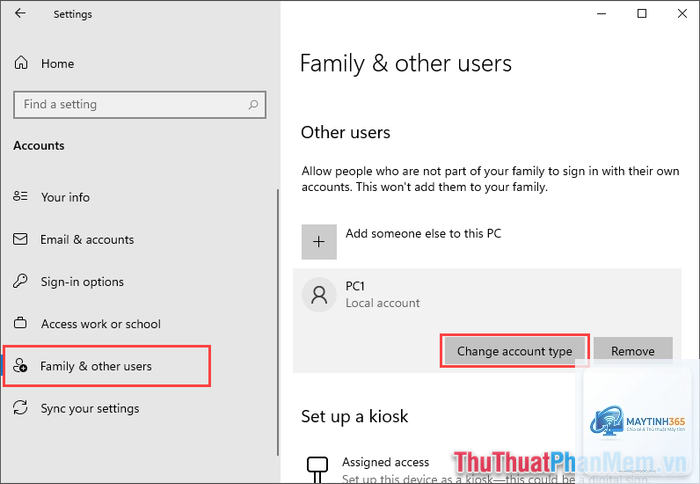This screenshot has height=484, width=700.
Task: Maximize the Settings window
Action: 642,13
